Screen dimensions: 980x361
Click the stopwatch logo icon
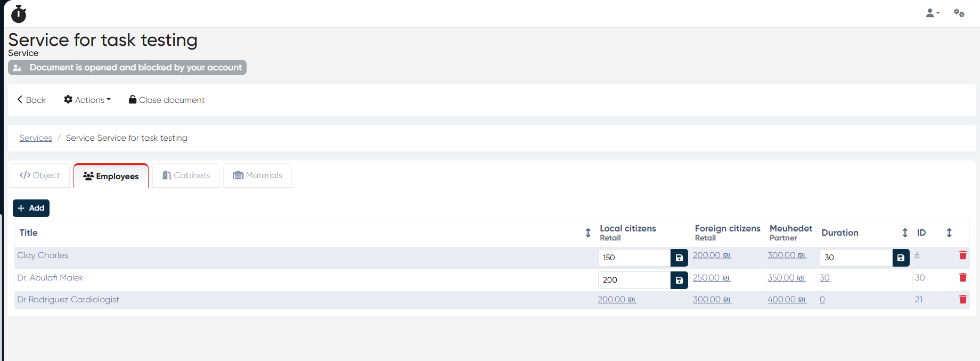click(19, 14)
